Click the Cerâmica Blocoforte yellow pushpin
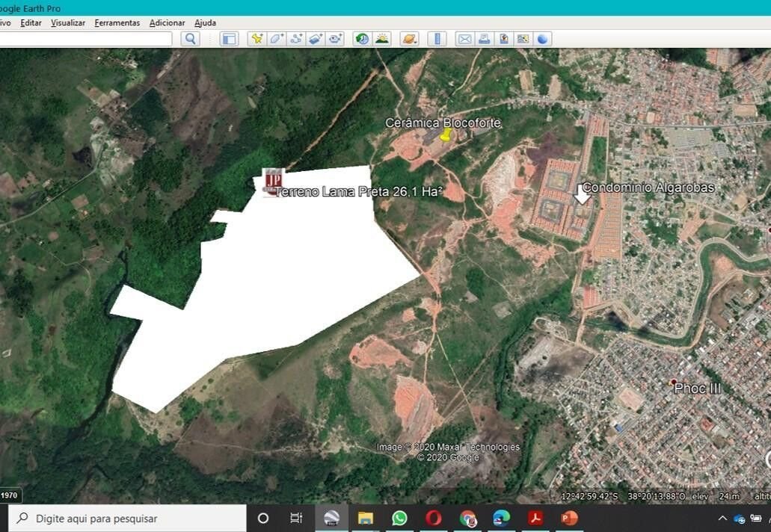771x532 pixels. click(446, 134)
